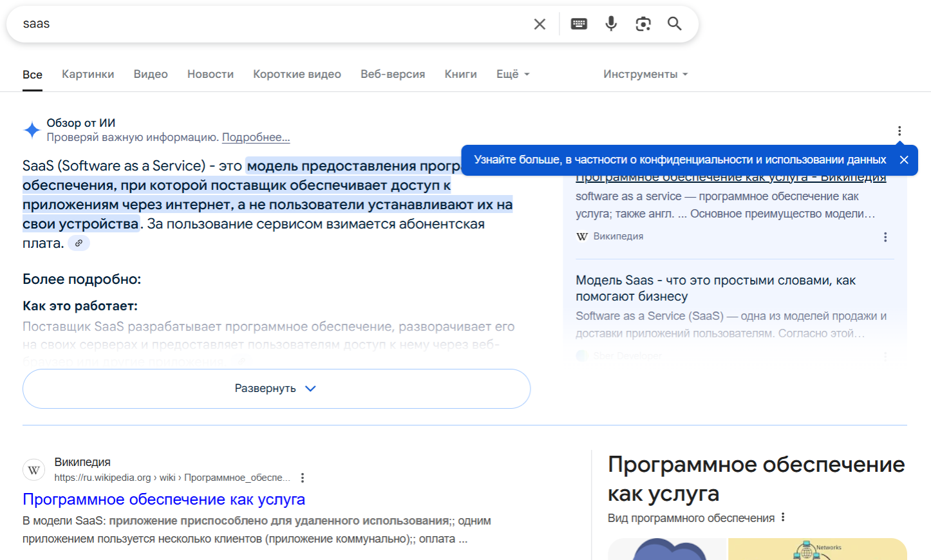Select the 'Все' tab

pyautogui.click(x=32, y=75)
